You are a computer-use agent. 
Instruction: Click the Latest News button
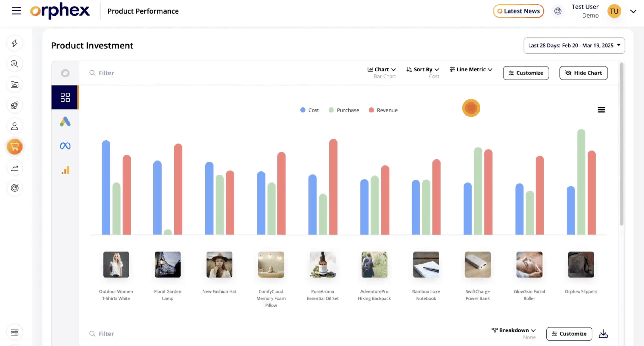point(518,11)
